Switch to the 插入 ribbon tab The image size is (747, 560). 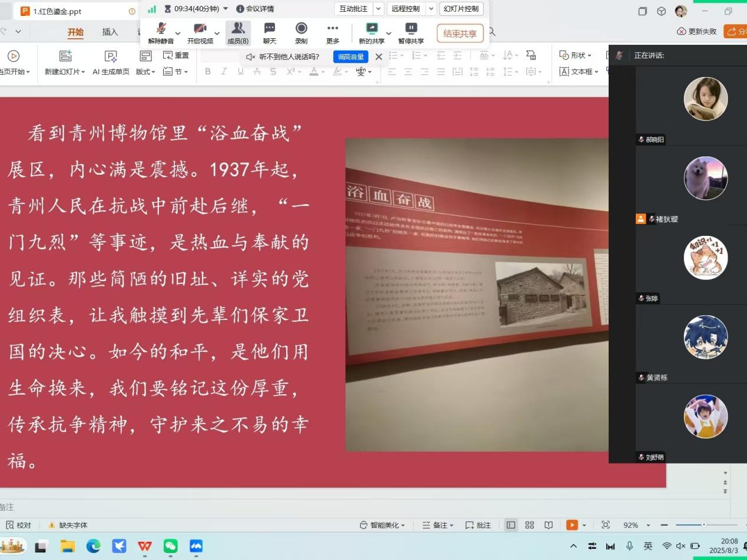110,32
